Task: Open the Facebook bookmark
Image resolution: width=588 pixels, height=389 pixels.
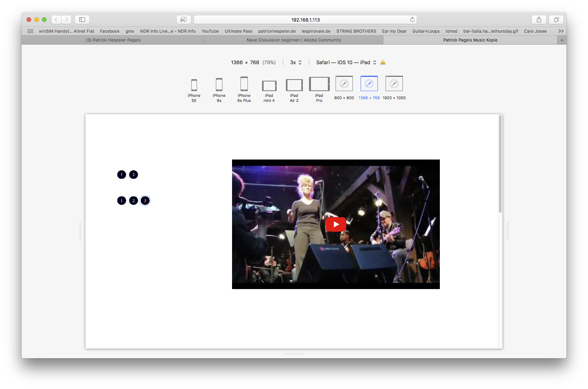Action: 110,31
